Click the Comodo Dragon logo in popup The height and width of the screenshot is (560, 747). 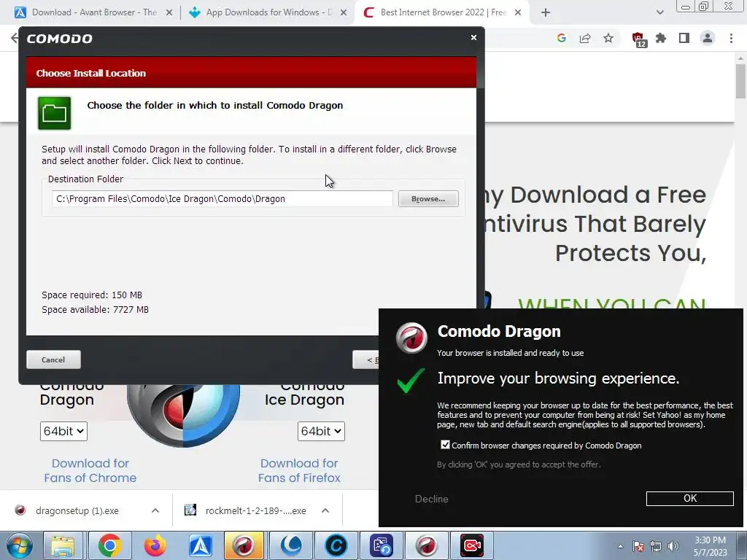[411, 338]
